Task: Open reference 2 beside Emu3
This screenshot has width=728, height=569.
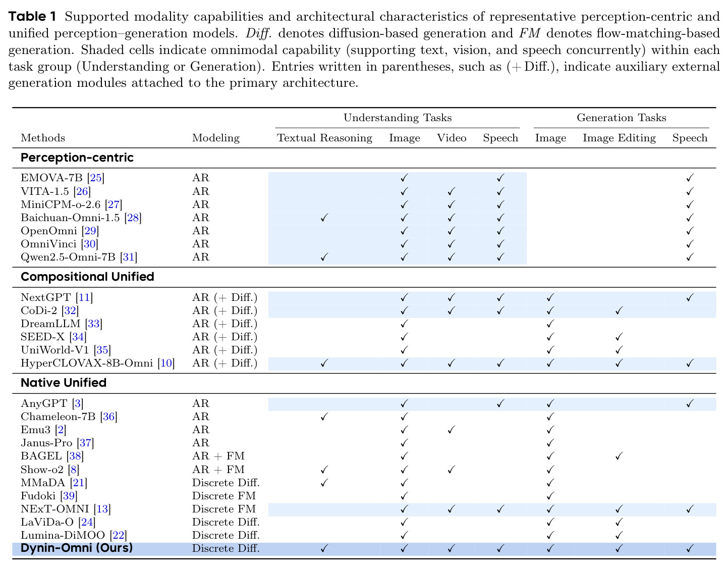Action: click(x=61, y=430)
